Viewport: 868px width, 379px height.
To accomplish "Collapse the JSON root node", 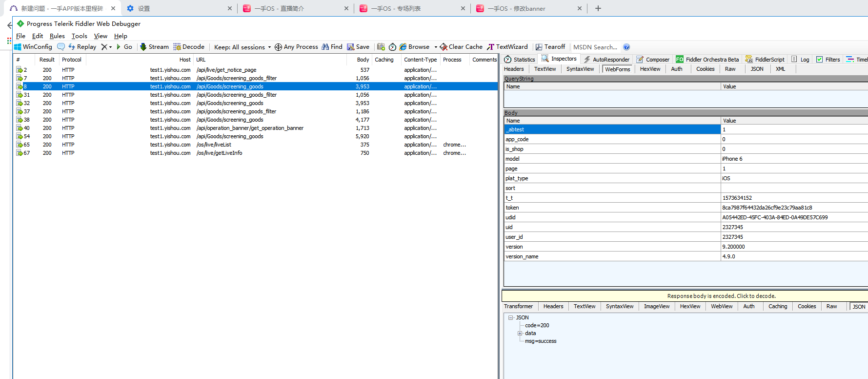I will point(511,317).
